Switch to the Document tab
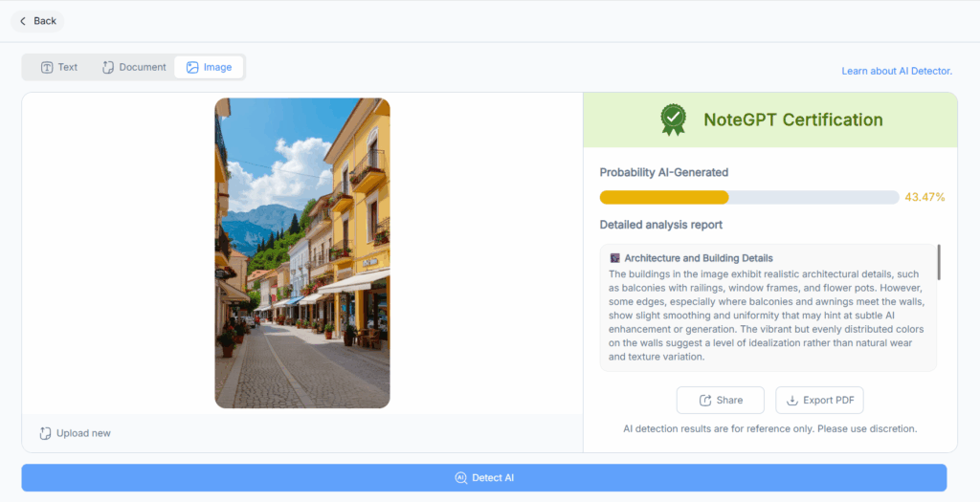Screen dimensions: 980x502 coord(134,67)
